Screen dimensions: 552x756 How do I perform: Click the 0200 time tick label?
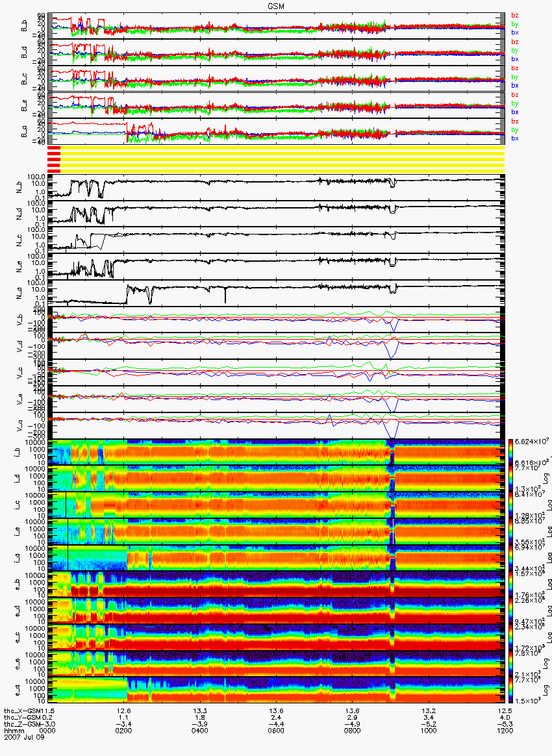[x=124, y=731]
